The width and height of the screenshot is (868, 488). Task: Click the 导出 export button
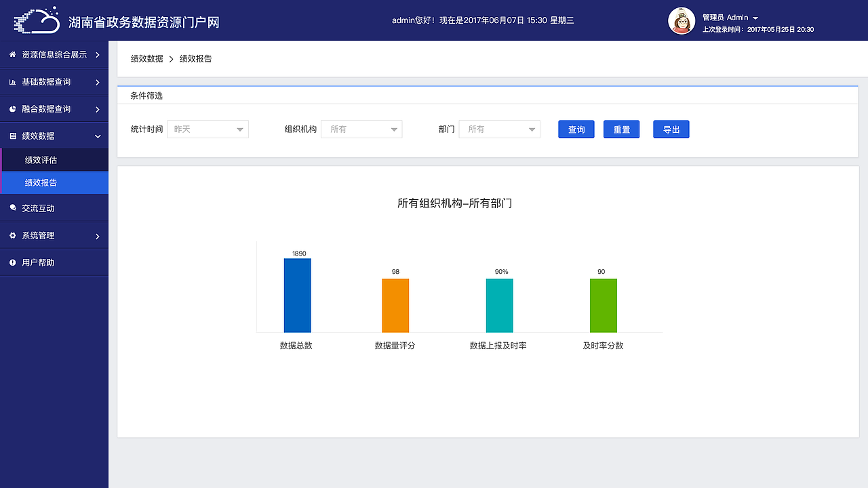(671, 129)
